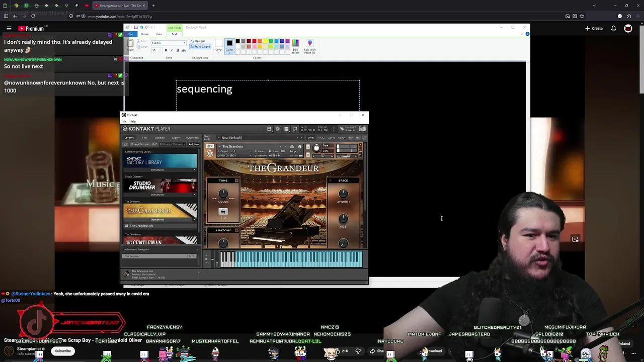The height and width of the screenshot is (362, 644).
Task: Click the Space AMOUNT knob
Action: pos(343,194)
